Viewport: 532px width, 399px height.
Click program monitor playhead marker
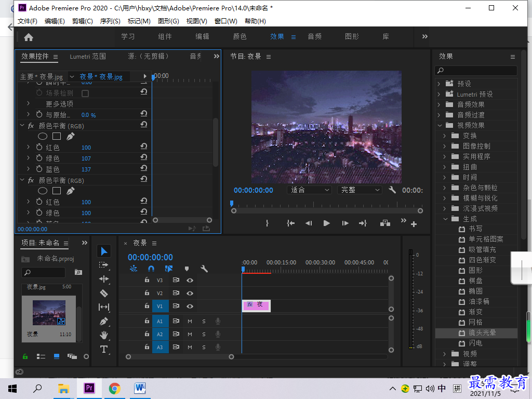(x=231, y=203)
